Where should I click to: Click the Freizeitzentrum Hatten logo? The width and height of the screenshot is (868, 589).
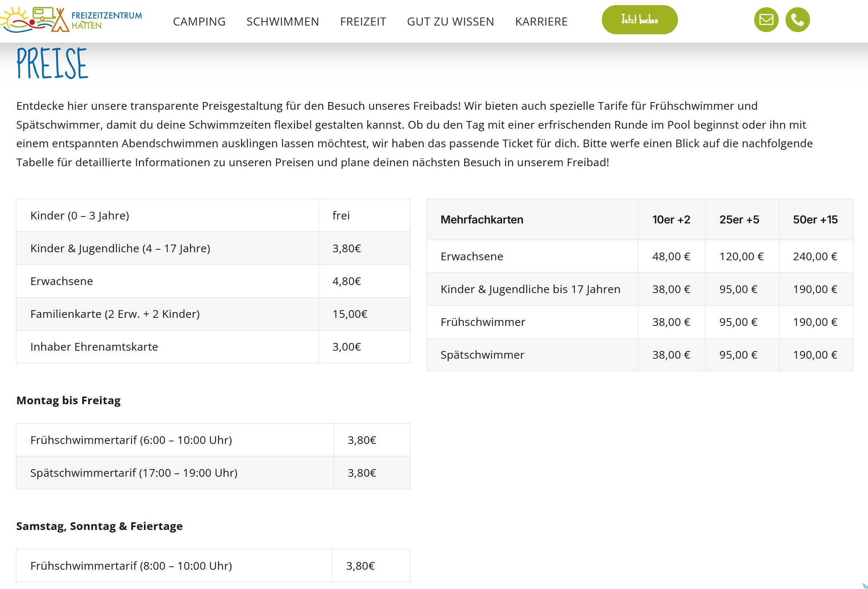(71, 20)
